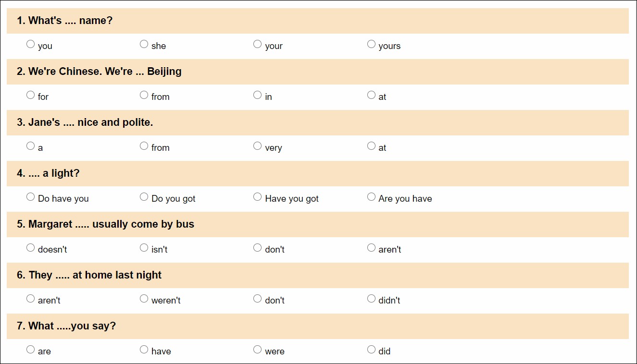
Task: Choose 'in' for question 2
Action: (258, 95)
